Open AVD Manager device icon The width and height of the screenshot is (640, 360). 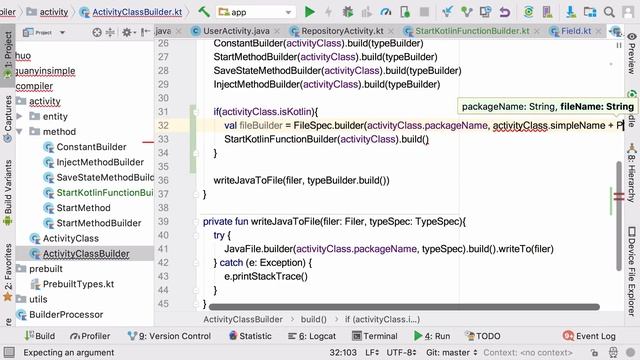(547, 12)
